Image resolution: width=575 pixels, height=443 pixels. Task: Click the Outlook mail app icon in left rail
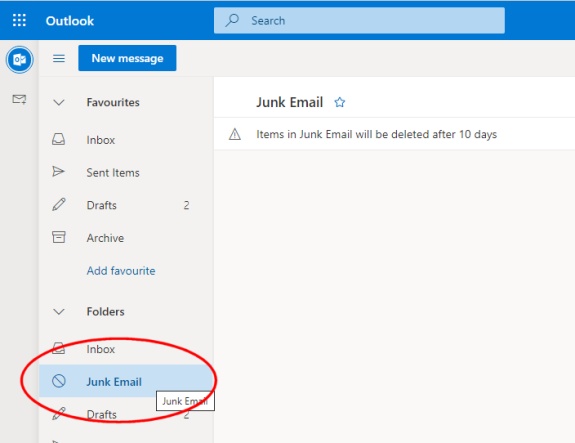(x=19, y=59)
